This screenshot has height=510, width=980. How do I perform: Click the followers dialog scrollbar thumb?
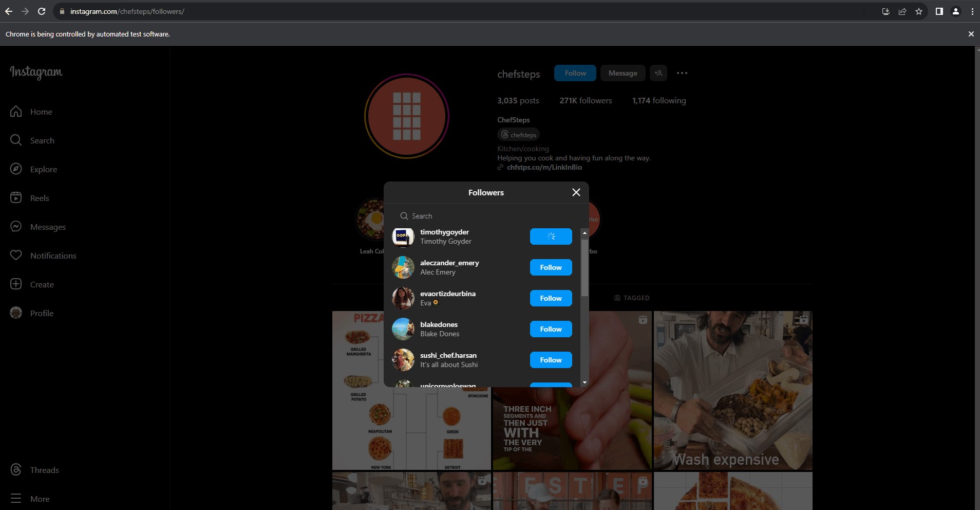(x=585, y=267)
